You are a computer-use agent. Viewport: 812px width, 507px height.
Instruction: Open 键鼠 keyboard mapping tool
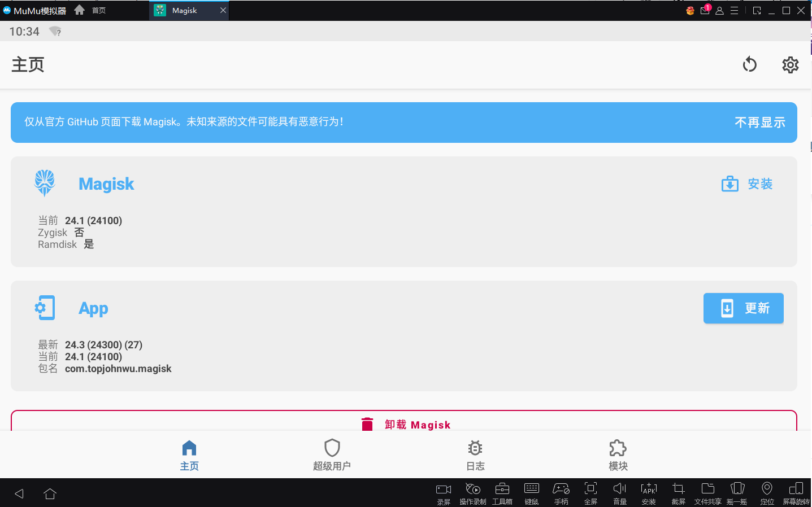tap(532, 493)
